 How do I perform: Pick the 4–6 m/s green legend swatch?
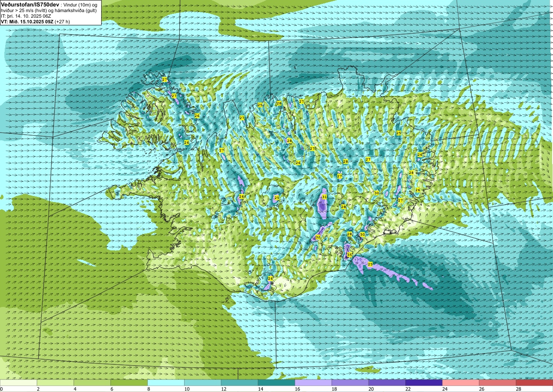point(92,383)
